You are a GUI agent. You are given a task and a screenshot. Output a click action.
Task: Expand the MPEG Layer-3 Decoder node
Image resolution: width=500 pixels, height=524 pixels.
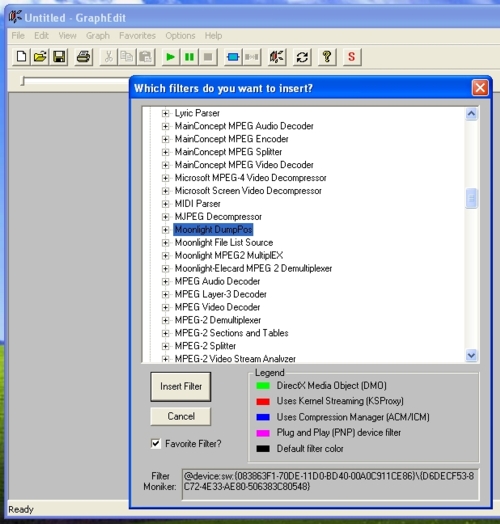click(x=165, y=294)
